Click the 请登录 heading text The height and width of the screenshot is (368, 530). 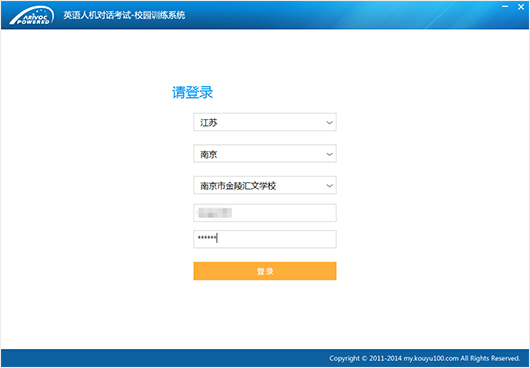pos(193,92)
